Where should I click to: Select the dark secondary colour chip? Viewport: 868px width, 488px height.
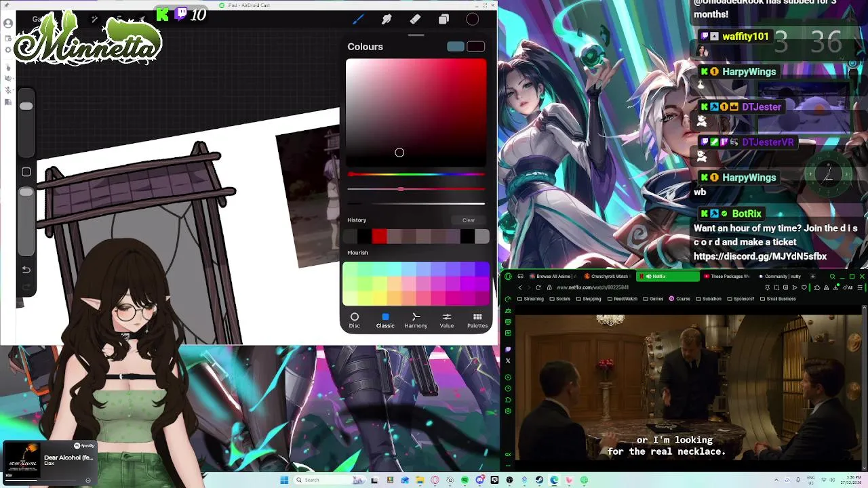[x=476, y=47]
